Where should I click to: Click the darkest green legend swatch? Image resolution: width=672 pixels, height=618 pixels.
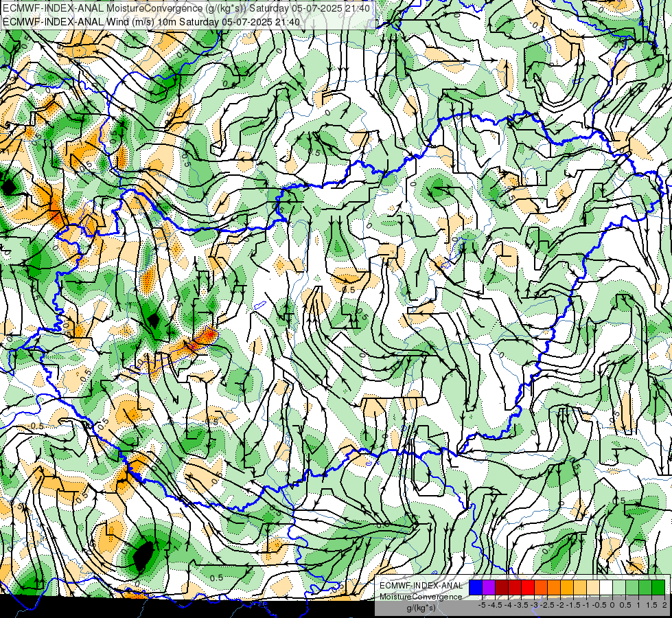[x=658, y=588]
